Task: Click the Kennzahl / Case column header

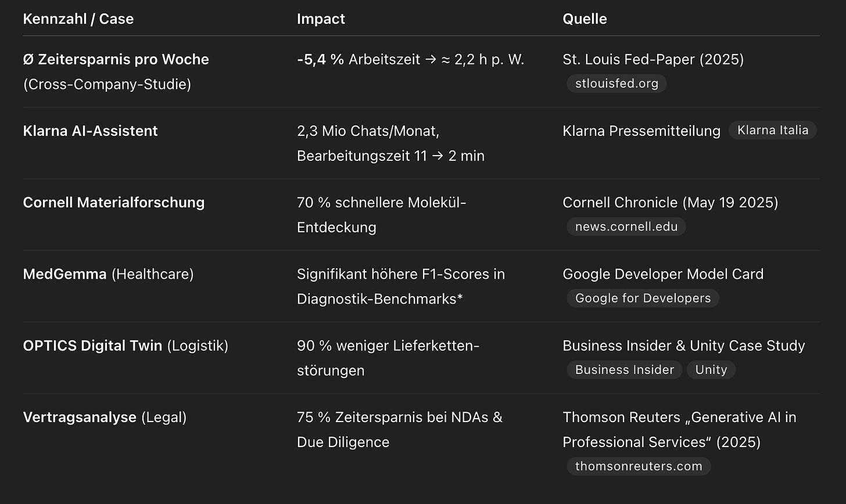Action: pyautogui.click(x=78, y=19)
